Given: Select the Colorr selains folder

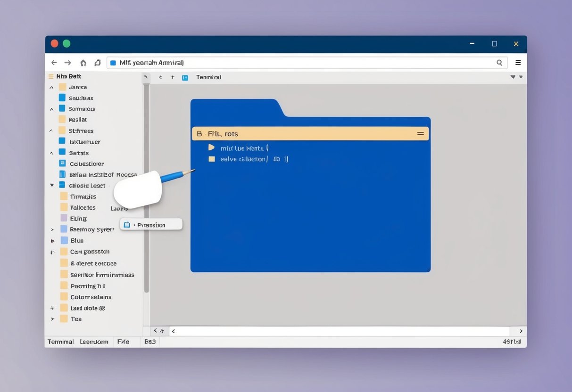Looking at the screenshot, I should coord(91,297).
